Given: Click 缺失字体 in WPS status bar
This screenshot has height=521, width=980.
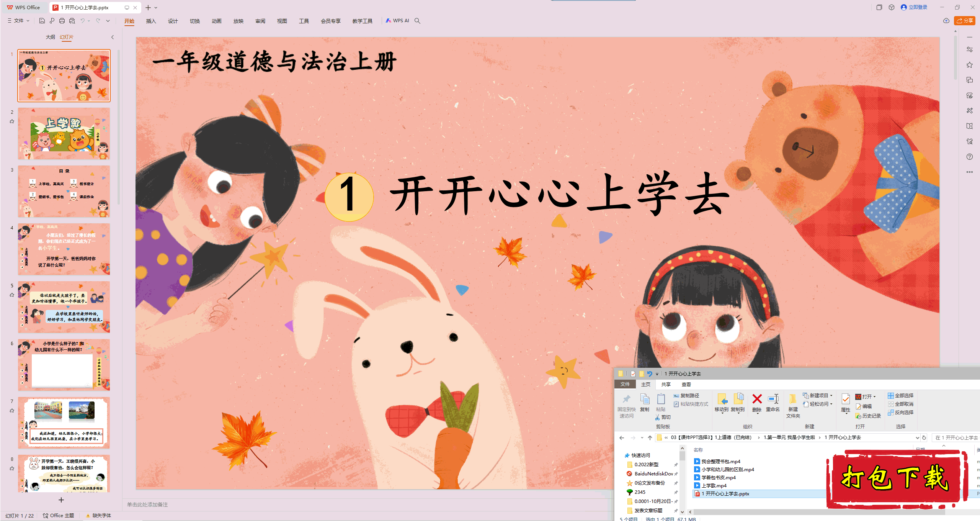Looking at the screenshot, I should (98, 516).
